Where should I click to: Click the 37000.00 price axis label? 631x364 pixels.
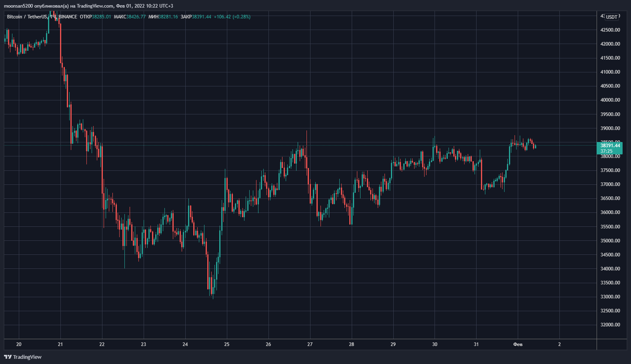pyautogui.click(x=610, y=184)
